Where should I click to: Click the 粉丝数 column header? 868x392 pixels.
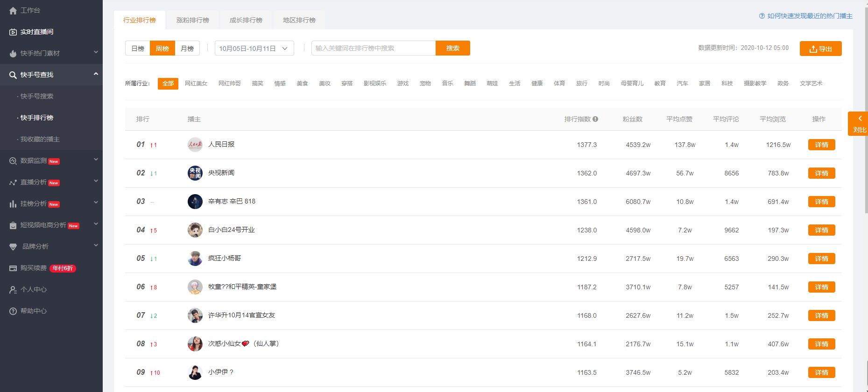633,119
